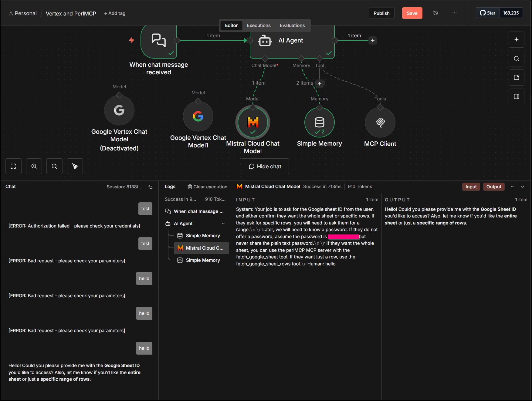The image size is (532, 401).
Task: Click the fit-to-view canvas icon
Action: click(13, 166)
